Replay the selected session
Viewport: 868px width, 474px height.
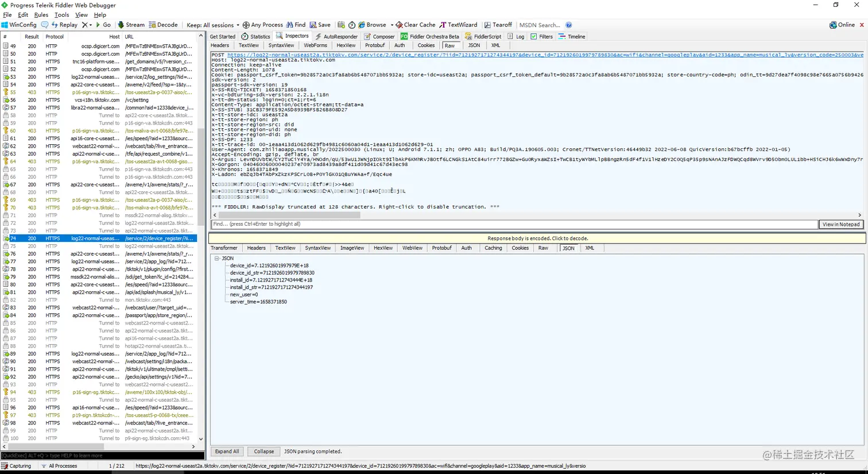tap(64, 25)
